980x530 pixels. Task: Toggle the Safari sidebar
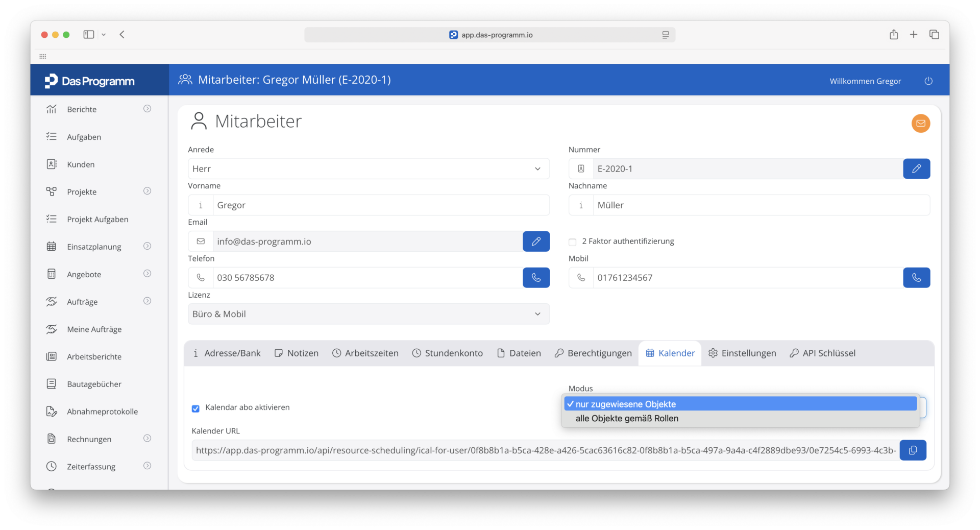pyautogui.click(x=89, y=35)
